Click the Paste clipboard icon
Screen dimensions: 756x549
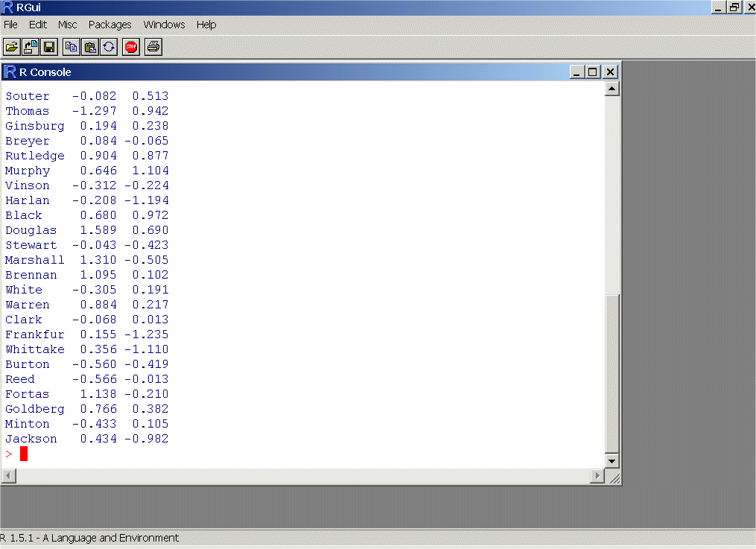[x=90, y=47]
